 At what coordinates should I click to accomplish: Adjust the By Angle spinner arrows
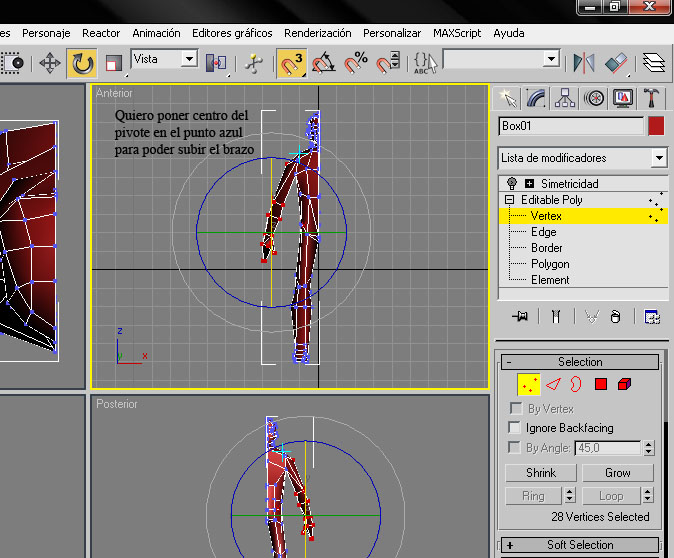coord(649,448)
